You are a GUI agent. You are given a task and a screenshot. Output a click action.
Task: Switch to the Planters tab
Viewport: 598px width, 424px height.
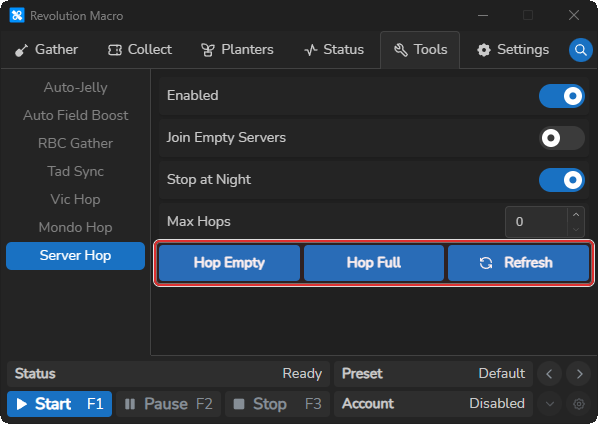237,50
